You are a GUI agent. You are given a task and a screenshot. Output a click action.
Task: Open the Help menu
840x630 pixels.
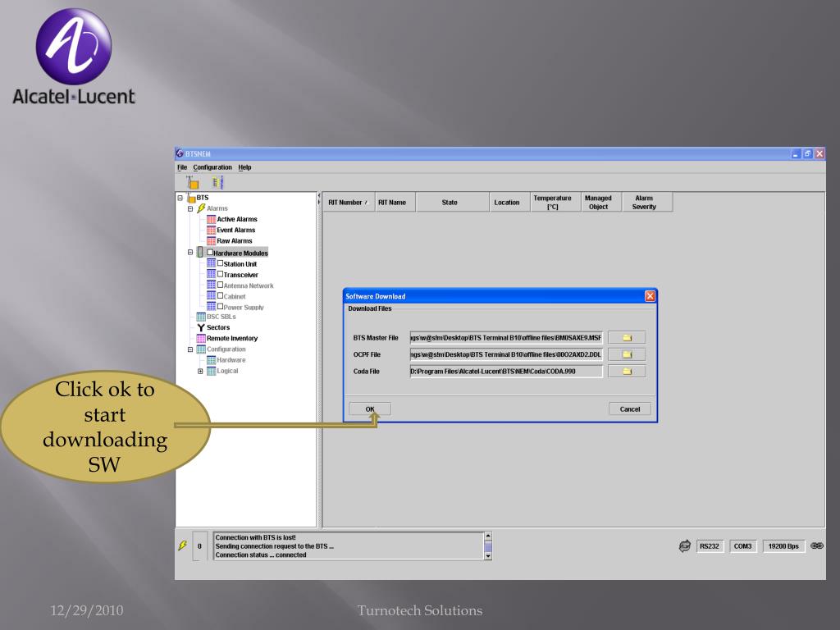coord(244,167)
